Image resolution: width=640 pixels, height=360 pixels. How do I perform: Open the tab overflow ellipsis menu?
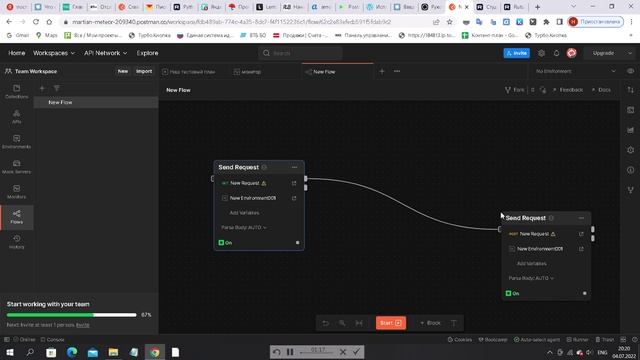click(x=397, y=71)
